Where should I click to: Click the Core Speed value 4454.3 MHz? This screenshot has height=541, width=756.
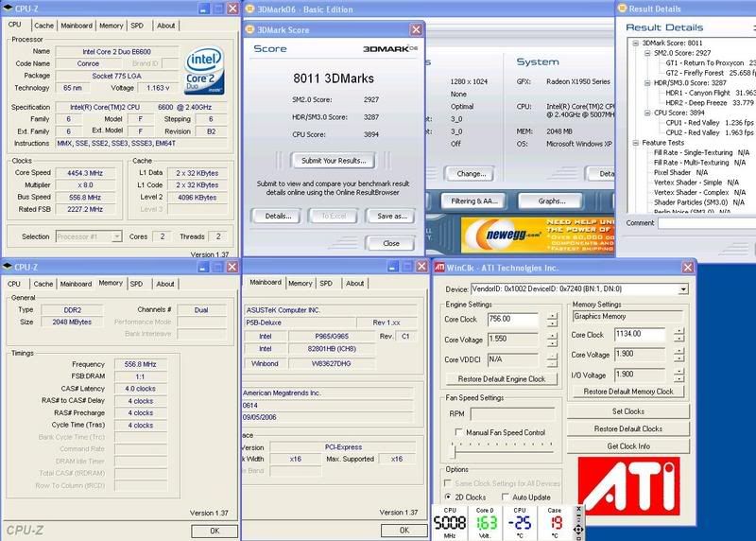pyautogui.click(x=85, y=173)
